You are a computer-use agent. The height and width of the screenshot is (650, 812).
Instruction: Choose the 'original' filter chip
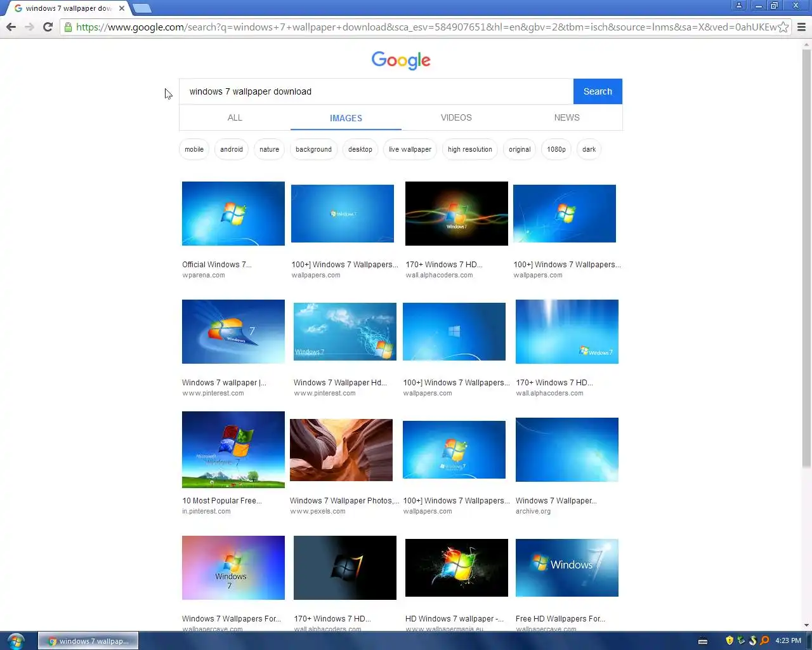[520, 149]
